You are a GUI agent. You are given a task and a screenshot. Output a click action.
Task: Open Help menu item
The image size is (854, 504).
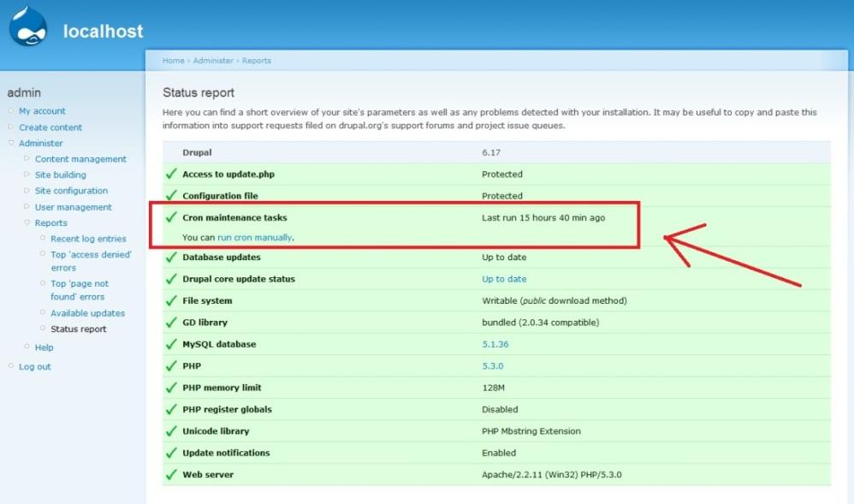44,347
